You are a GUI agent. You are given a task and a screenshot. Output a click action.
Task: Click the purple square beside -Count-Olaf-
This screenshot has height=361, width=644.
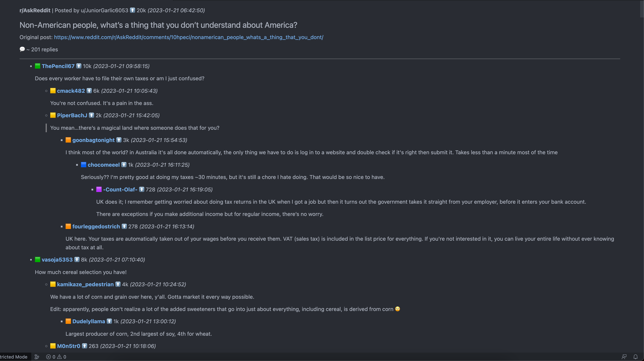click(x=99, y=189)
